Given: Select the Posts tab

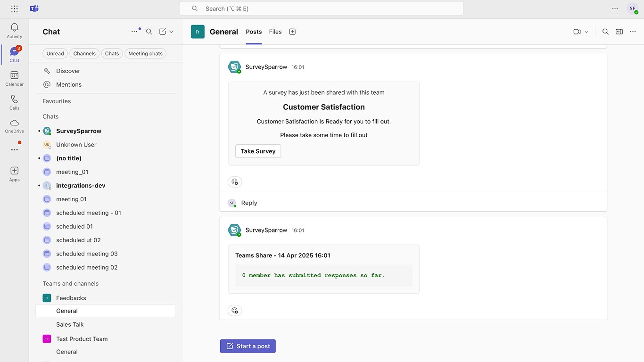Looking at the screenshot, I should click(x=254, y=32).
